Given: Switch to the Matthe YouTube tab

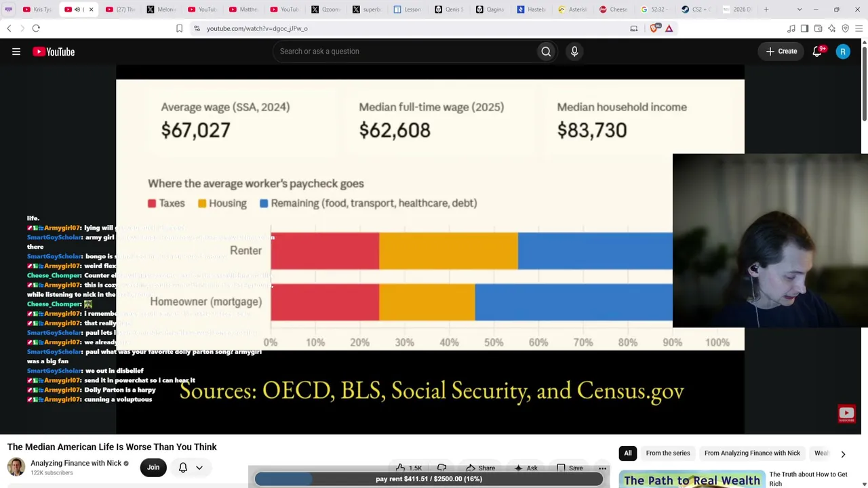Looking at the screenshot, I should pos(243,9).
